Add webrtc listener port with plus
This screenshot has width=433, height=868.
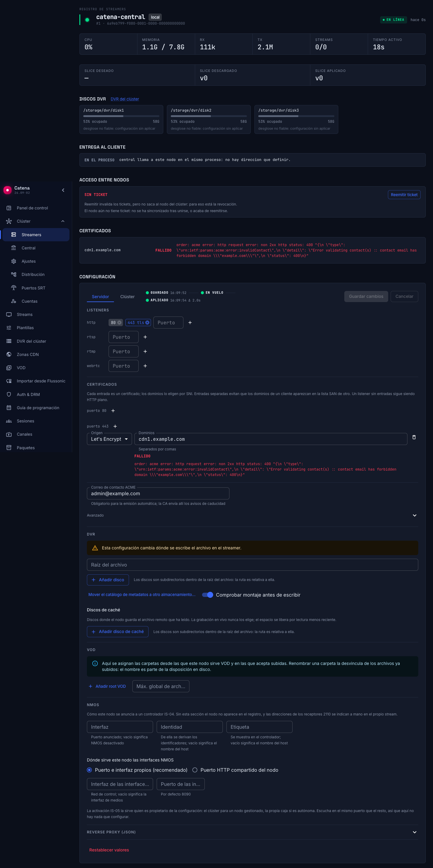pos(145,366)
